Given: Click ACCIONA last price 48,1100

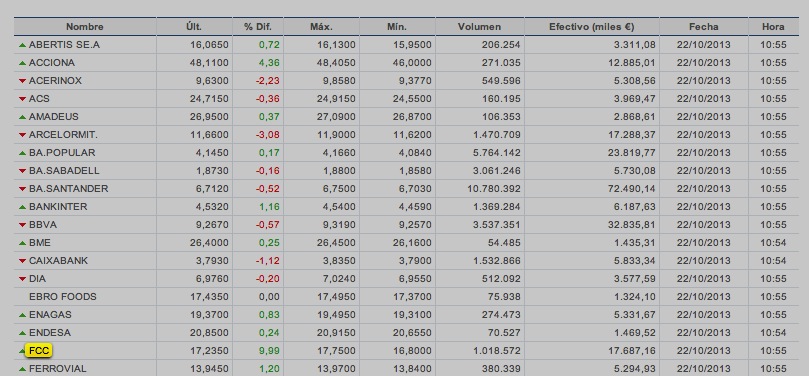Looking at the screenshot, I should tap(209, 63).
